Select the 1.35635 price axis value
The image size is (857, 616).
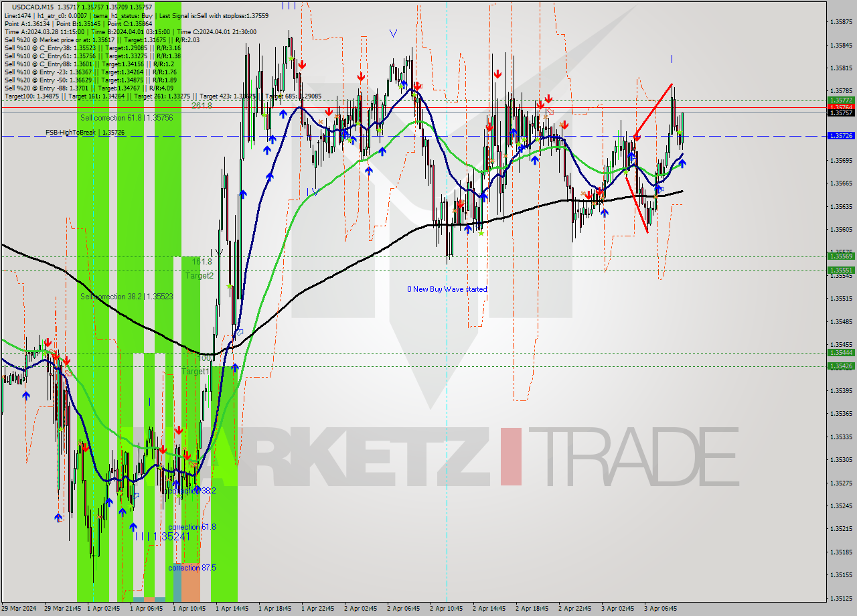(x=841, y=207)
